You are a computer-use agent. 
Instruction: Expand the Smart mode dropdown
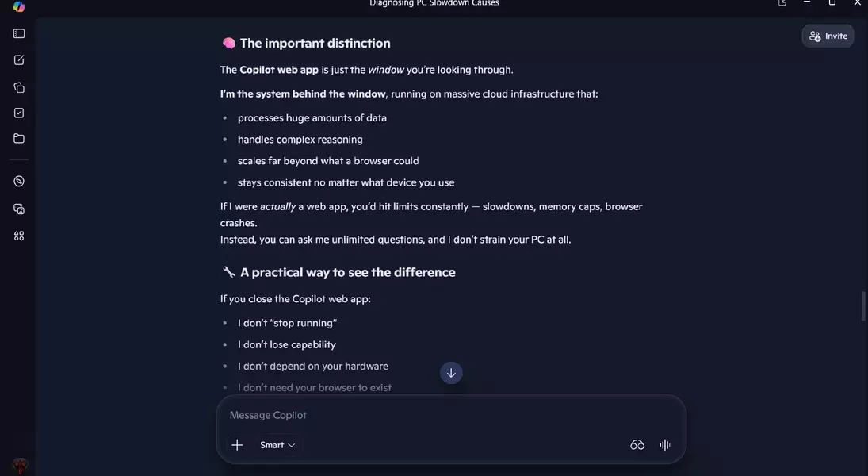point(277,445)
